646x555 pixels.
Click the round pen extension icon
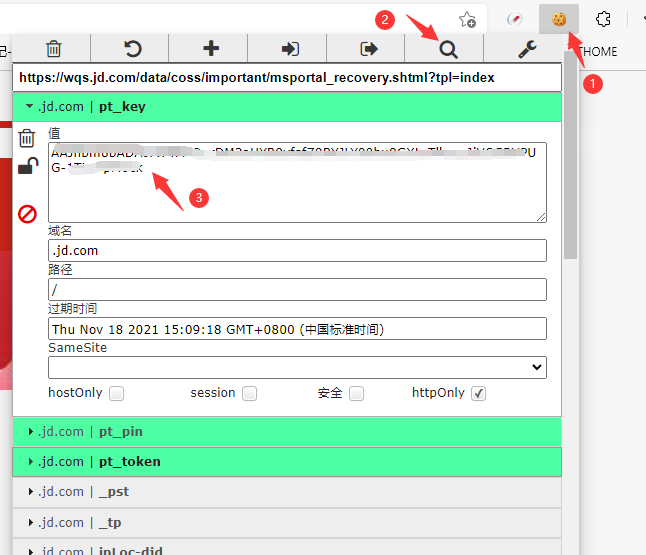(x=515, y=19)
